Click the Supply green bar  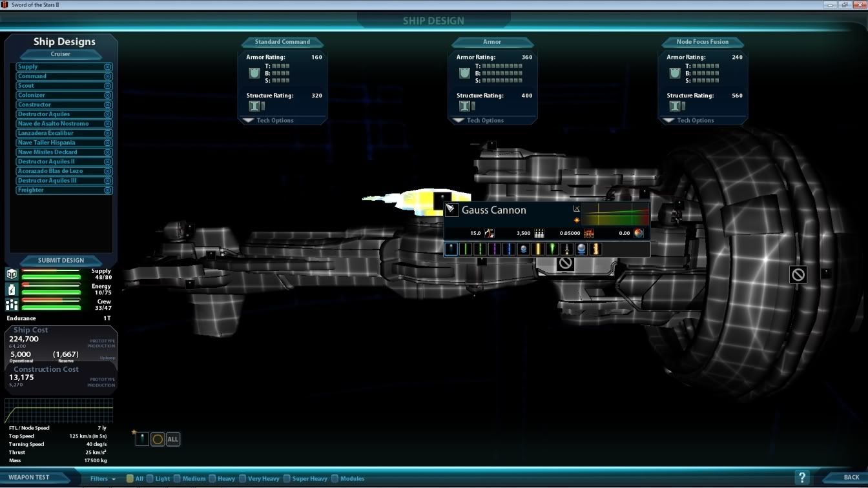pyautogui.click(x=51, y=277)
